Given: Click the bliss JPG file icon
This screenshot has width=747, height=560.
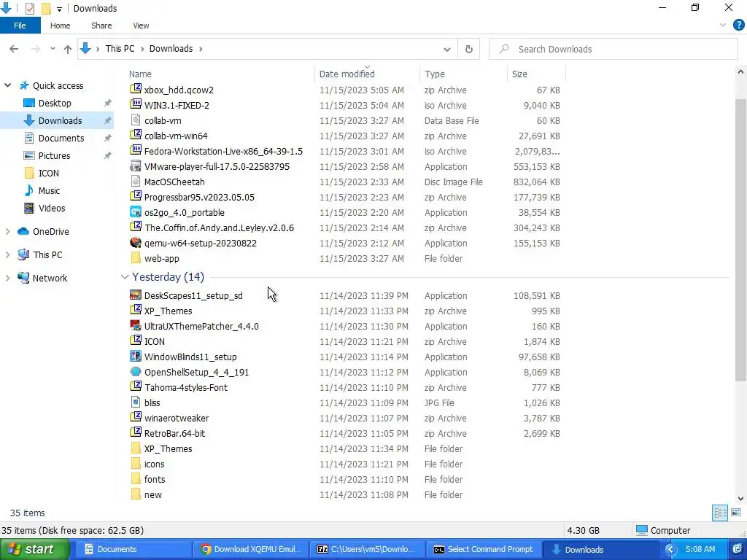Looking at the screenshot, I should [136, 402].
